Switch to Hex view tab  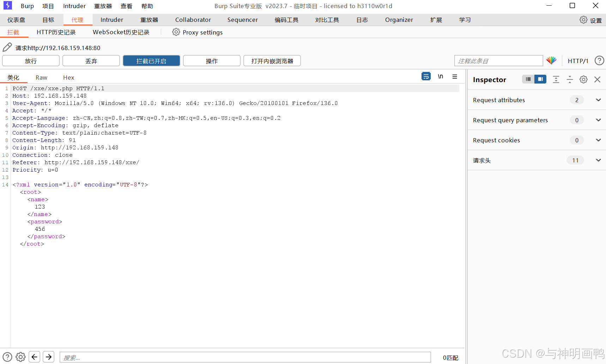coord(68,77)
